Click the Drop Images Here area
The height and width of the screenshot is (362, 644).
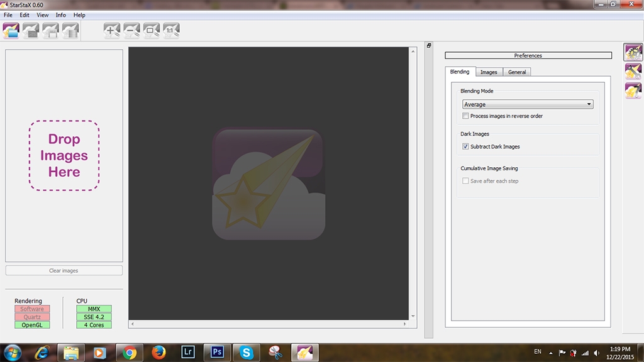click(64, 156)
